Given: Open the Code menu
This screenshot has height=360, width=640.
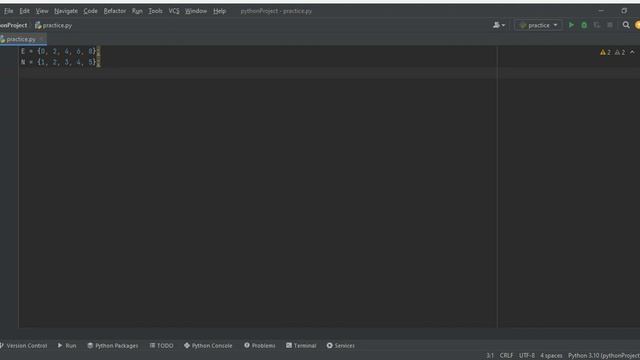Looking at the screenshot, I should [x=91, y=11].
